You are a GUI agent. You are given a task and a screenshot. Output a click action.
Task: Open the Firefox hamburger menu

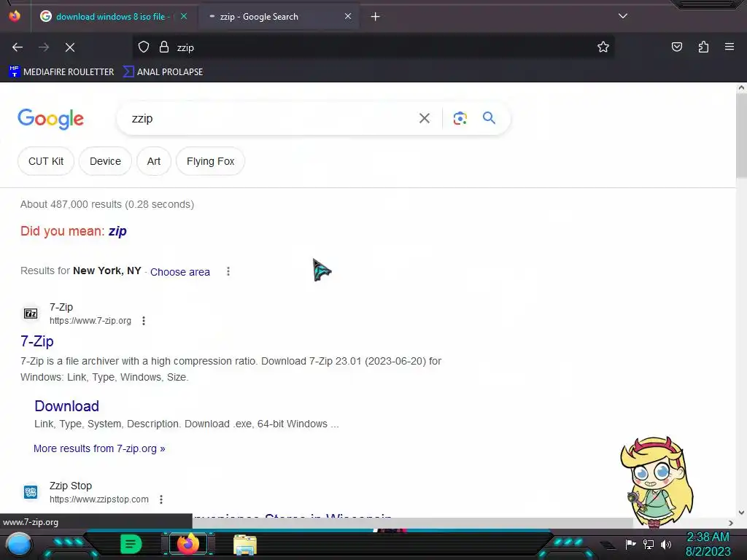729,47
